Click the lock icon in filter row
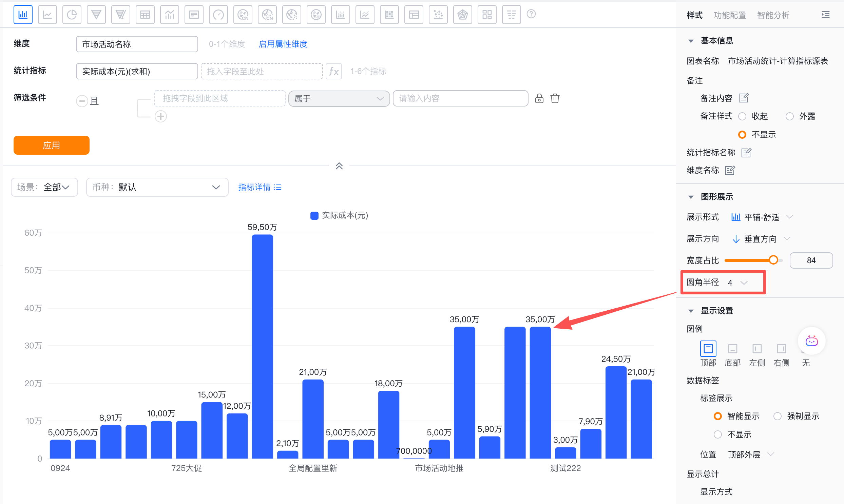This screenshot has width=844, height=504. [x=539, y=98]
